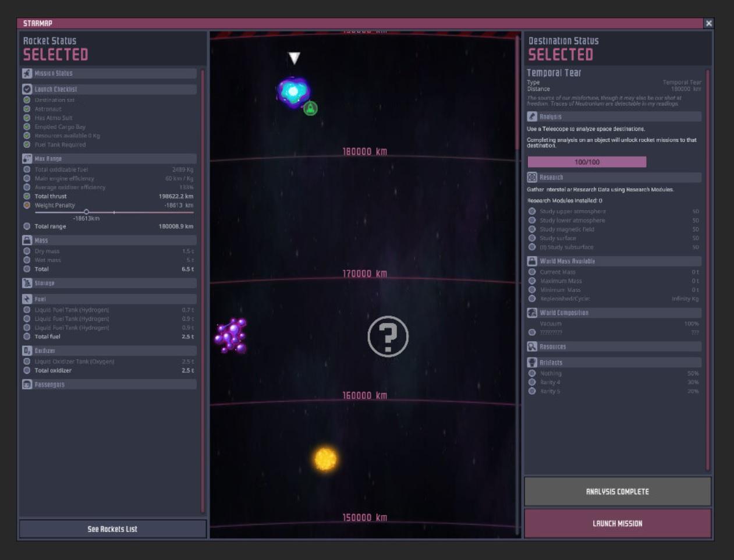Click the yellow sun destination
Image resolution: width=734 pixels, height=560 pixels.
point(325,459)
